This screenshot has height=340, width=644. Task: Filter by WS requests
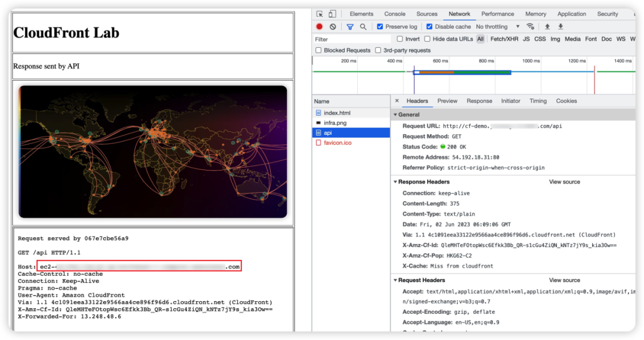tap(621, 39)
